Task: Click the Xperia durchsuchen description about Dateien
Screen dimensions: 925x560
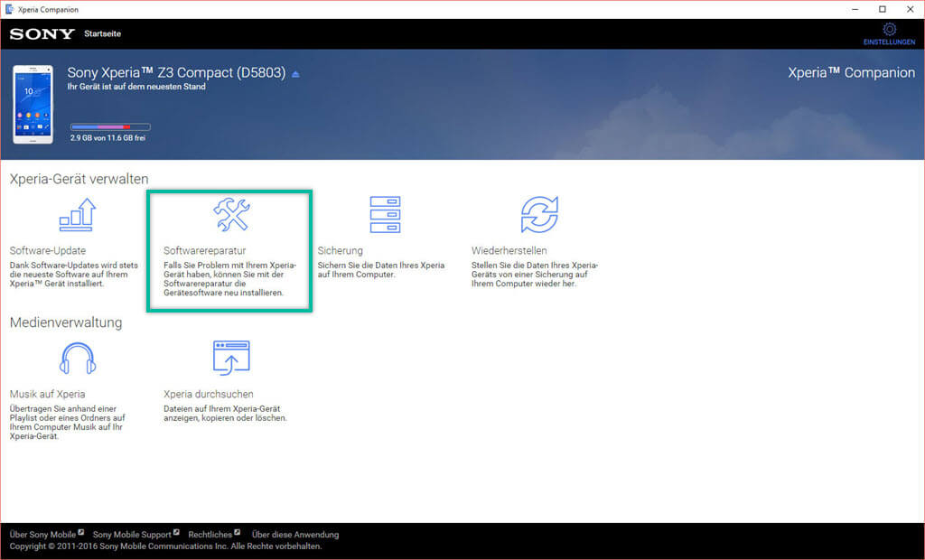Action: tap(225, 413)
